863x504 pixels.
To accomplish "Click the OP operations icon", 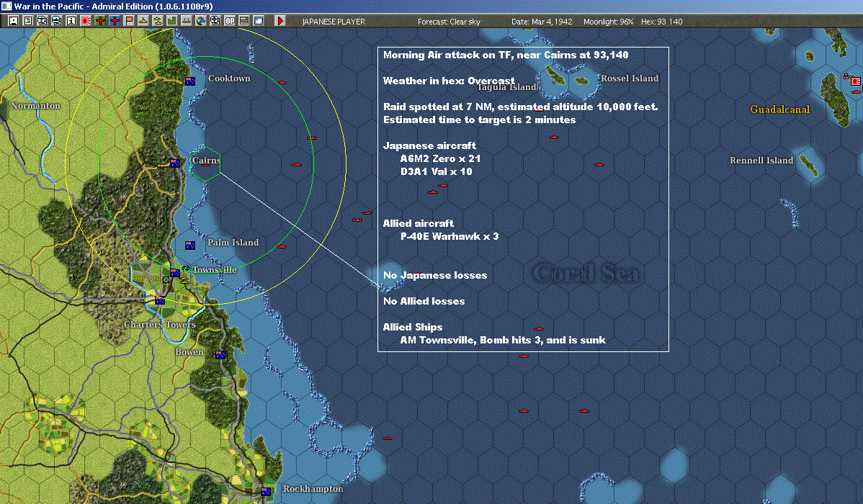I will click(230, 21).
